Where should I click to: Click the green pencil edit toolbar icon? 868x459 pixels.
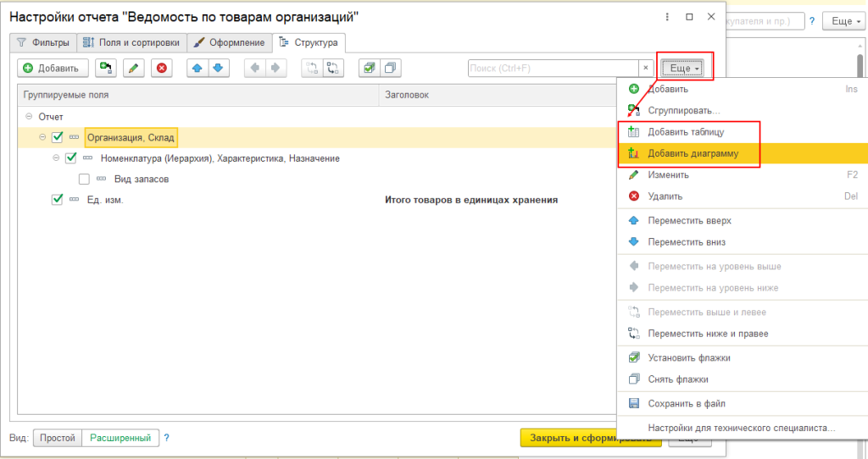coord(134,68)
